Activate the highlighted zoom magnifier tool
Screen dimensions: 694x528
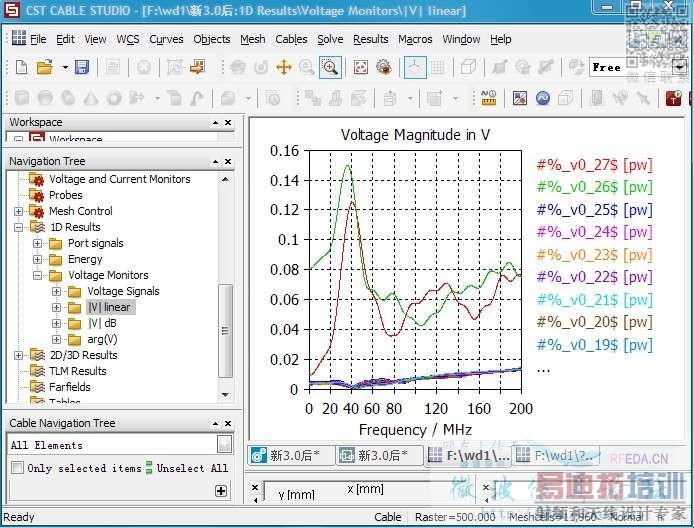click(329, 67)
